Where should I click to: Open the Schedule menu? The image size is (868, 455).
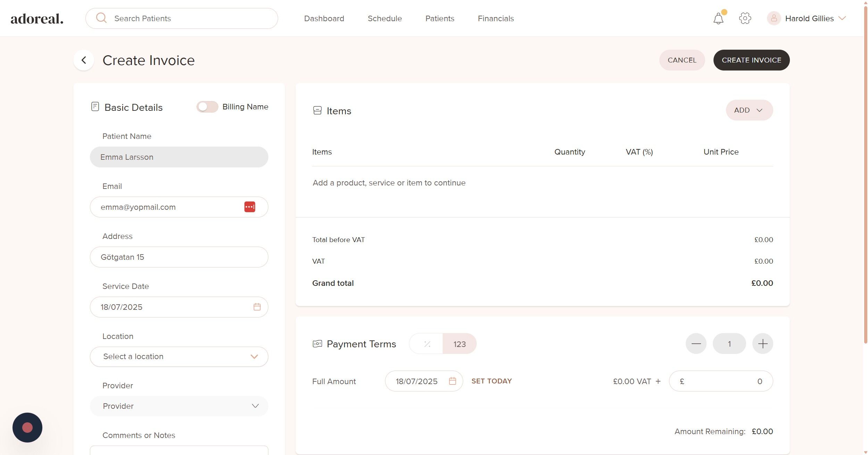point(384,18)
